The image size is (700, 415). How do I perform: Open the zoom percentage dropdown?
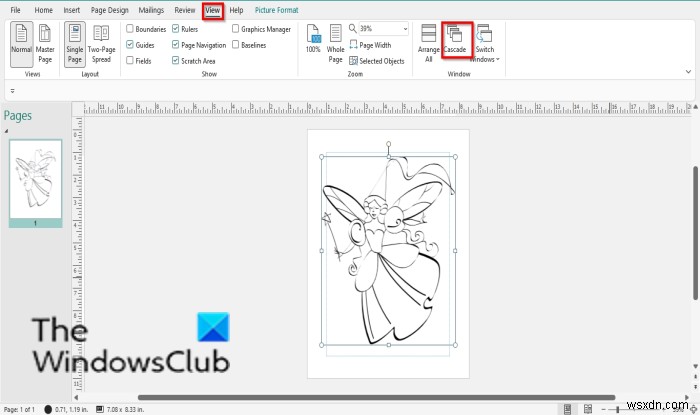(x=405, y=29)
